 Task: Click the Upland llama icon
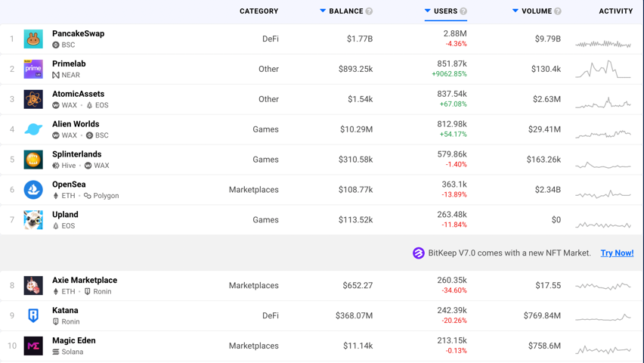coord(33,220)
